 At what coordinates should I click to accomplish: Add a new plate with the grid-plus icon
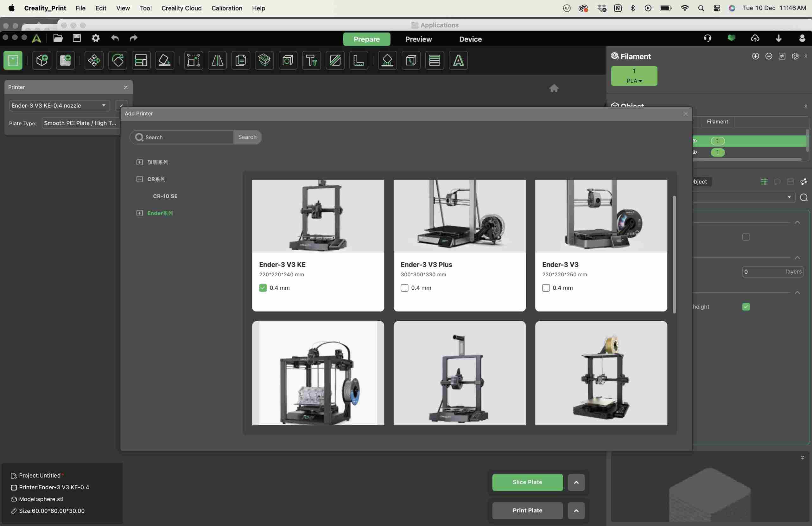coord(65,61)
